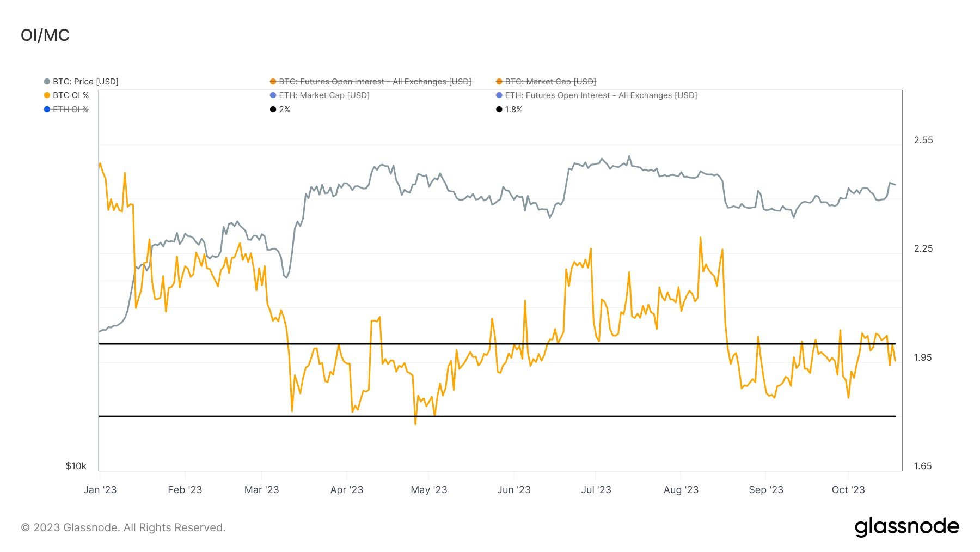The image size is (980, 552).
Task: Click the Jun '23 axis label
Action: (x=513, y=489)
